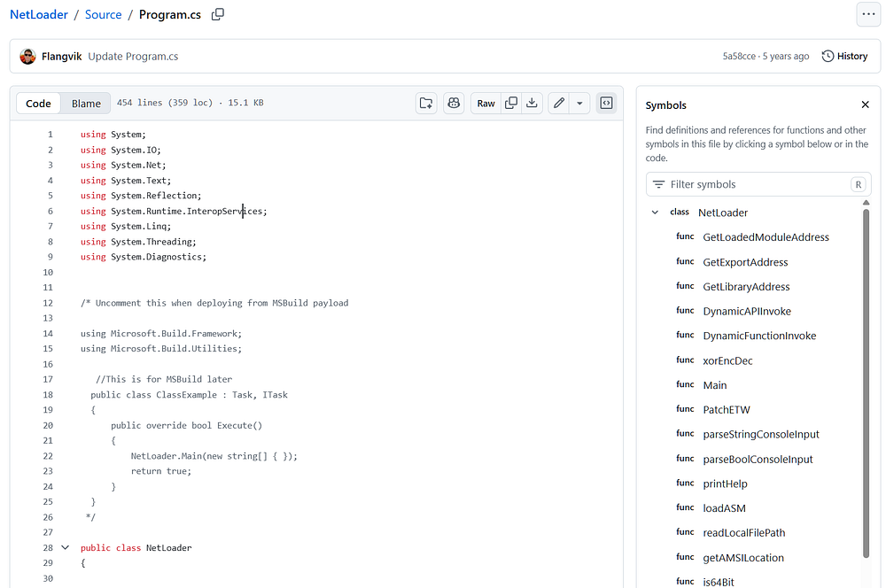Switch to the Blame view tab
Screen dimensions: 886x588
[x=86, y=104]
